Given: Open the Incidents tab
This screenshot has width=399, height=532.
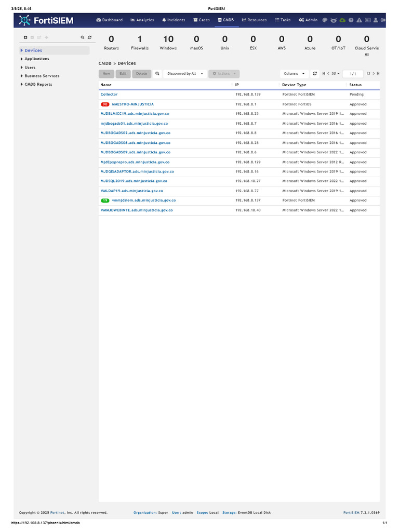Looking at the screenshot, I should (x=174, y=20).
